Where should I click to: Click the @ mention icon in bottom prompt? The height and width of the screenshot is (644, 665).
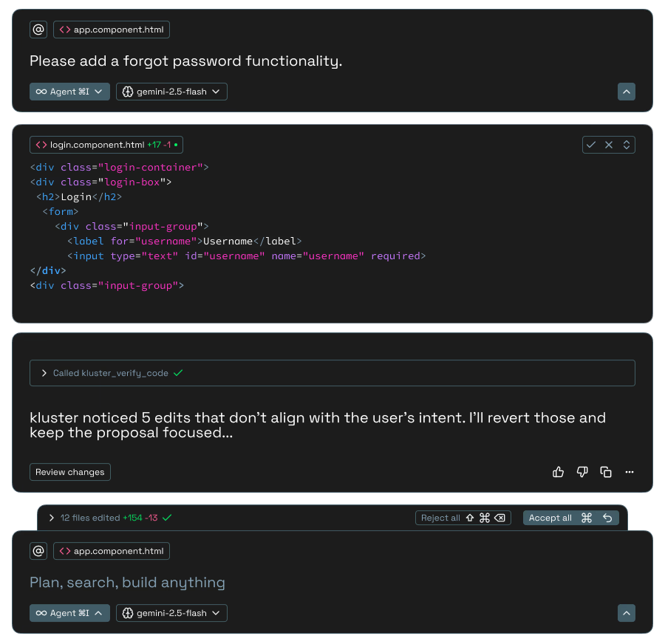coord(38,551)
